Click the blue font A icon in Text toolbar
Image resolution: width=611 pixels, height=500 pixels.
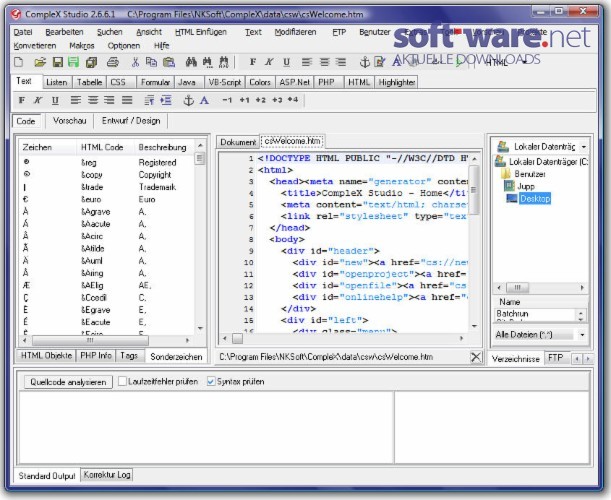click(x=204, y=101)
